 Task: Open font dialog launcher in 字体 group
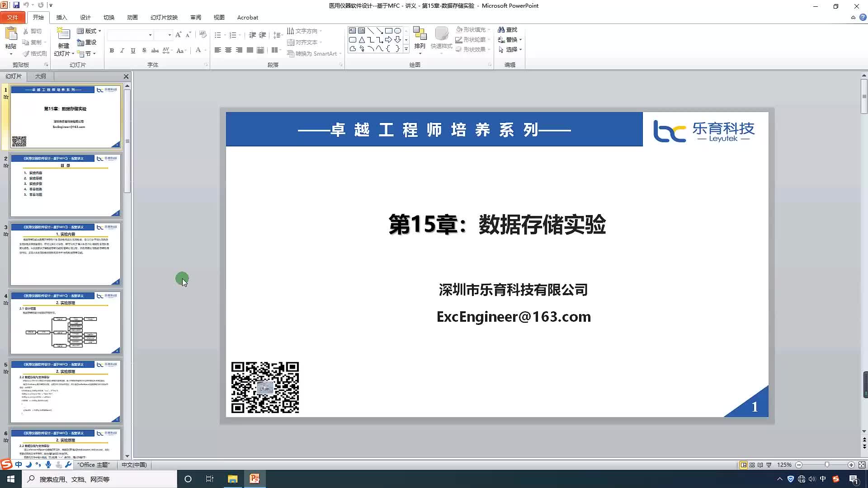click(x=206, y=65)
